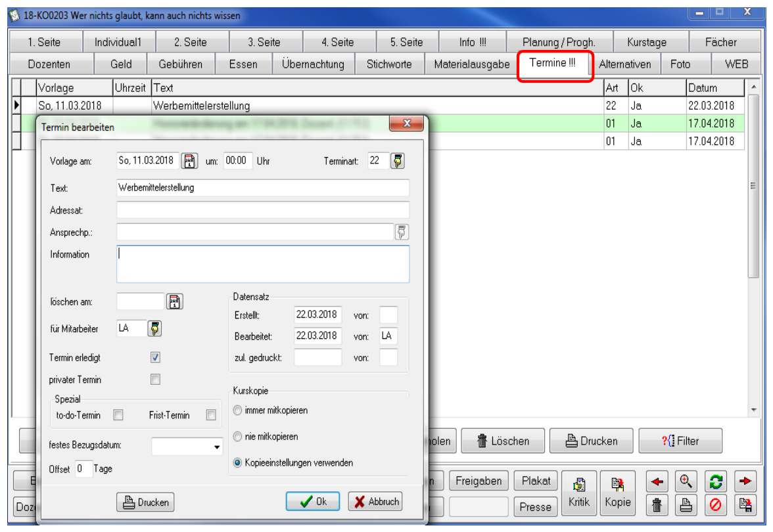Go to previous record with red left arrow
Viewport: 773px width, 532px height.
657,481
